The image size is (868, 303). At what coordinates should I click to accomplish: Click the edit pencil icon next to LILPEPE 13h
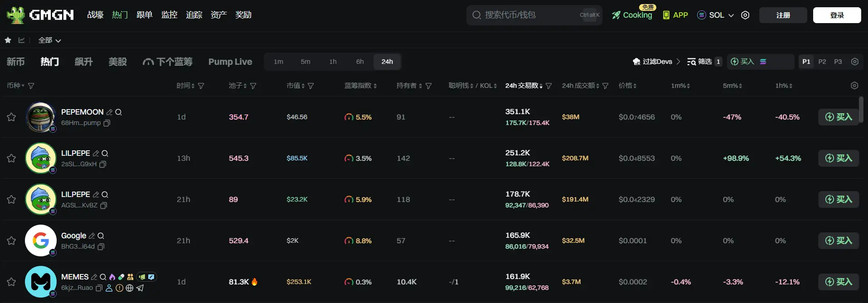96,154
